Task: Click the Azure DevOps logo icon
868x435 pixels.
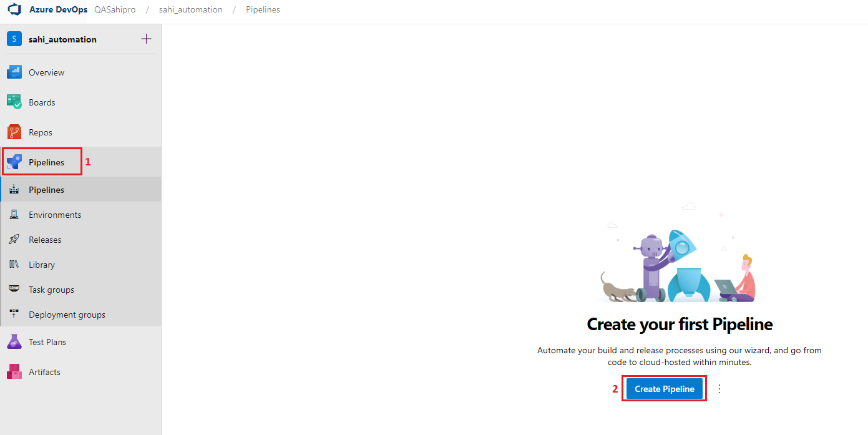Action: coord(14,10)
